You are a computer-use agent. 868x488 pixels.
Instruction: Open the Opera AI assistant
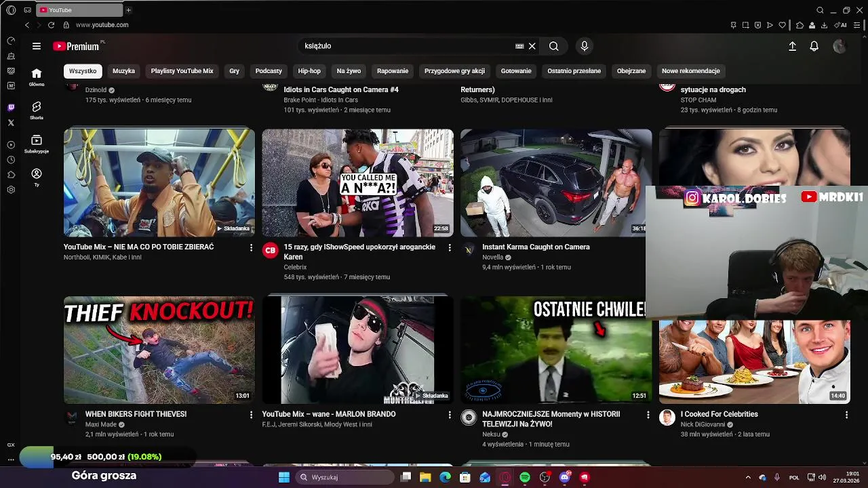pos(842,25)
